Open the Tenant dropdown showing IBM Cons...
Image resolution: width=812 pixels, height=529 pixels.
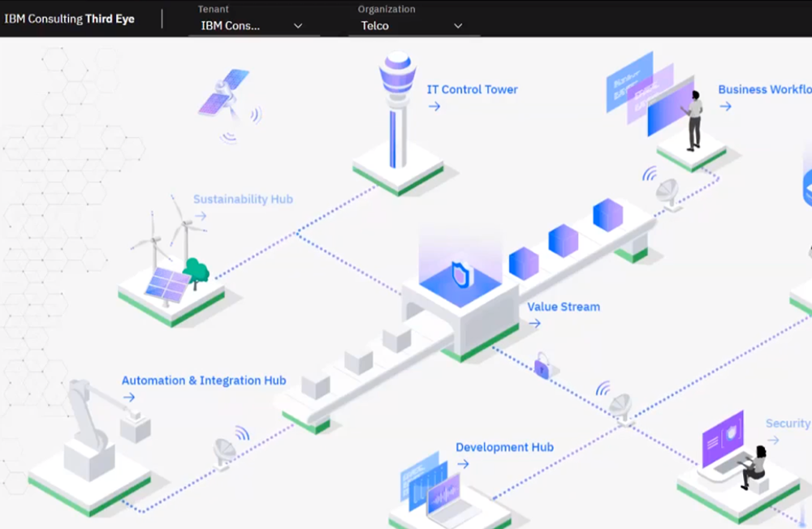point(253,25)
